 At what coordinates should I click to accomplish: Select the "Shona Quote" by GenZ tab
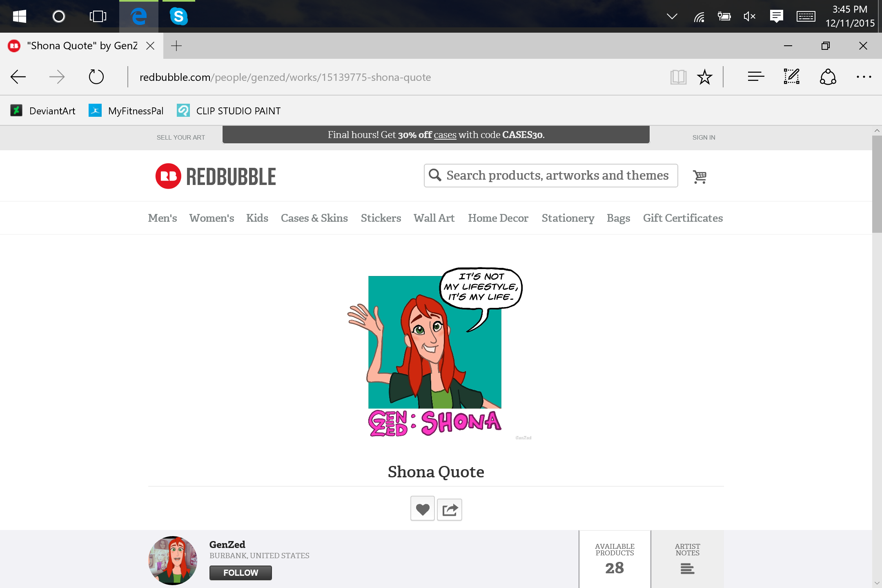pos(82,46)
